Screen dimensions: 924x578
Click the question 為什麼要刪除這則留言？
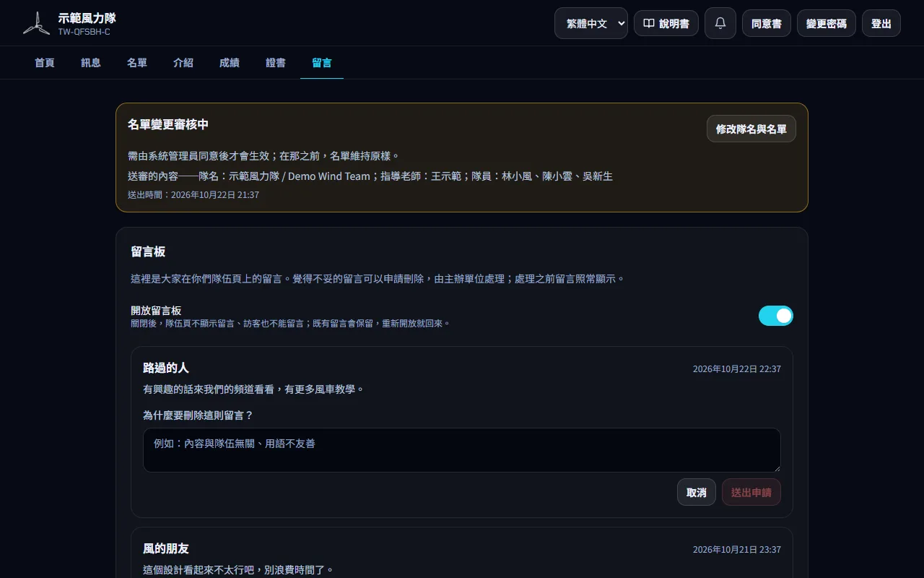tap(199, 415)
